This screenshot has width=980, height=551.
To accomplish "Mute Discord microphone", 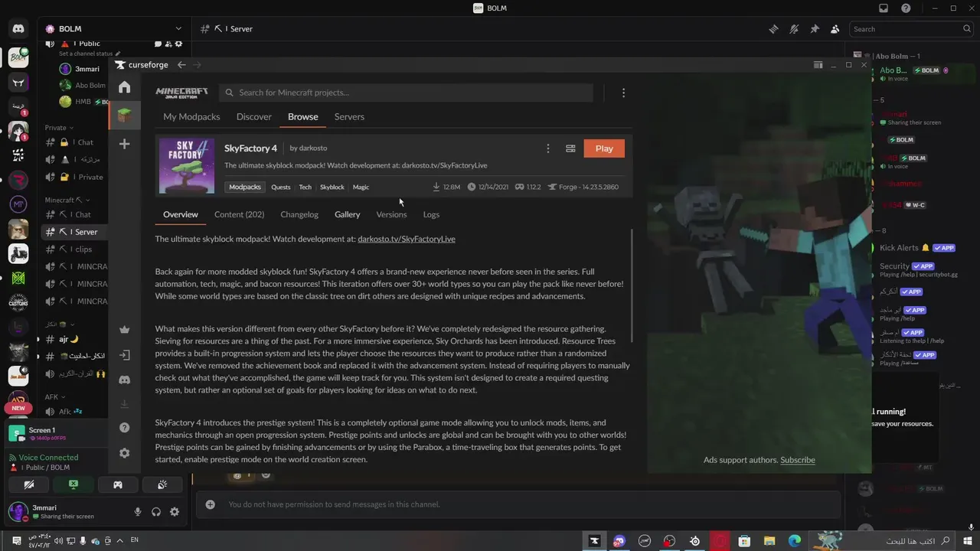I will [x=138, y=512].
